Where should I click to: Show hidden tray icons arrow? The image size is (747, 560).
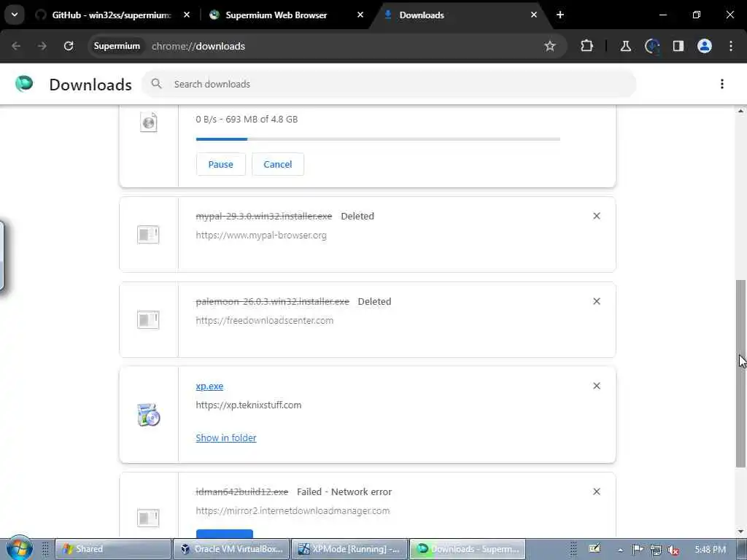click(x=620, y=550)
